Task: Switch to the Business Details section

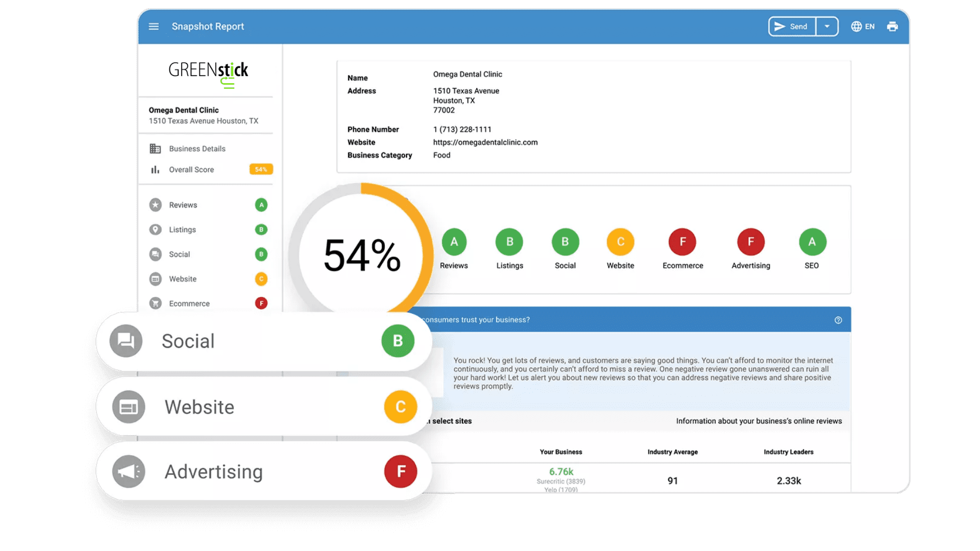Action: [x=198, y=148]
